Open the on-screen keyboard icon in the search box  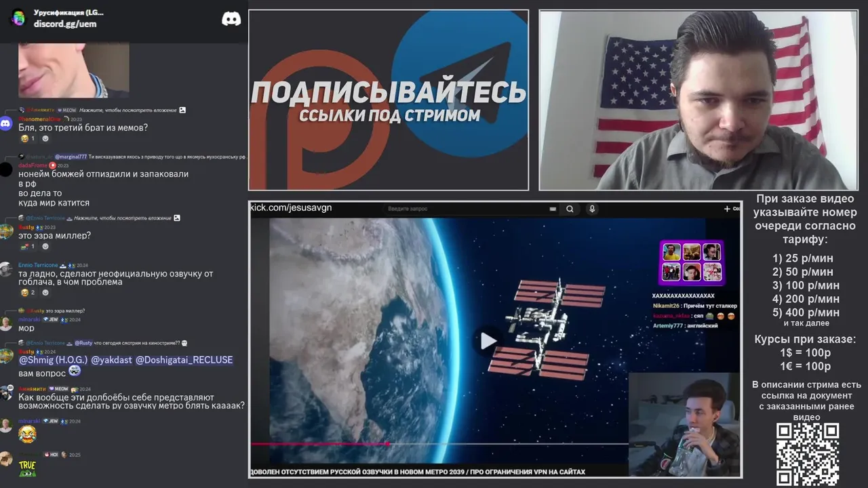click(554, 209)
